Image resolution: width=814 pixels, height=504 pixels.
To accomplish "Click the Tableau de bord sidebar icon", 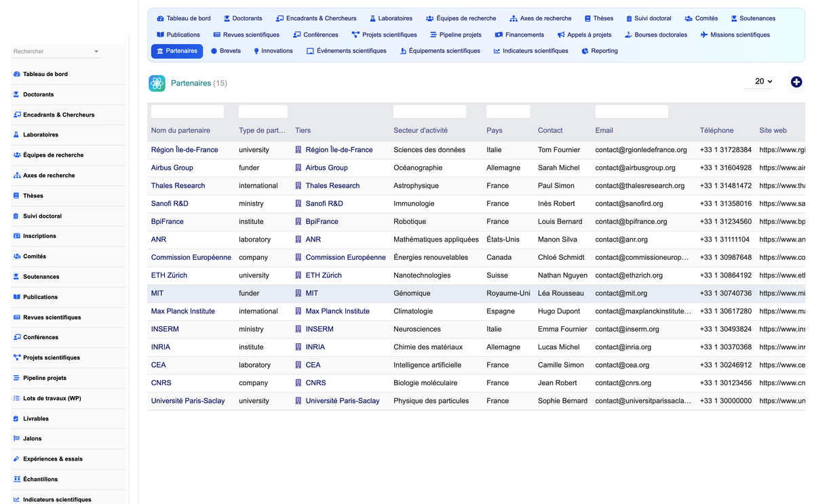I will (x=17, y=74).
